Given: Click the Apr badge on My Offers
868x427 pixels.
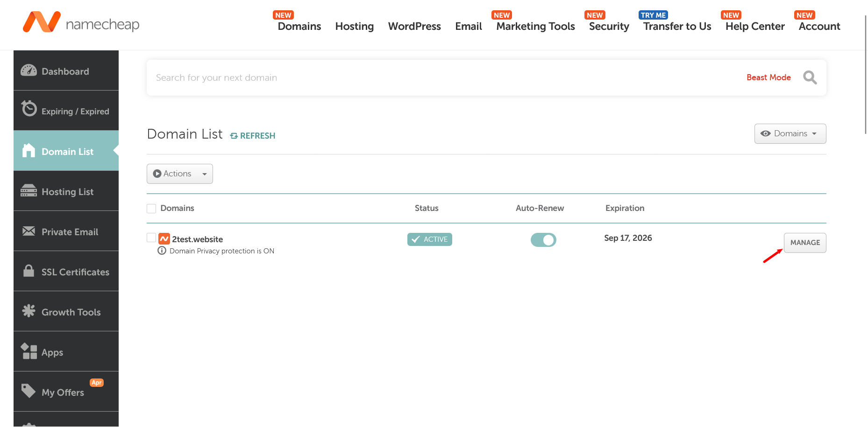Looking at the screenshot, I should [x=97, y=383].
